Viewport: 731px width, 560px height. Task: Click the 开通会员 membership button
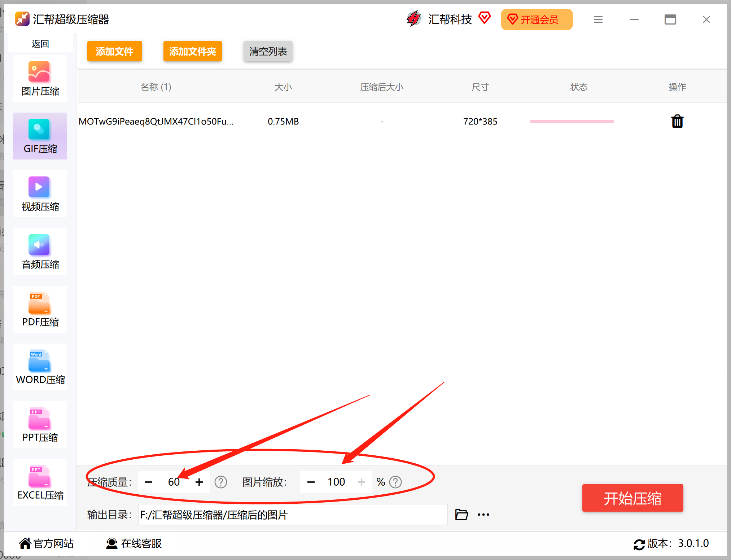click(x=537, y=19)
